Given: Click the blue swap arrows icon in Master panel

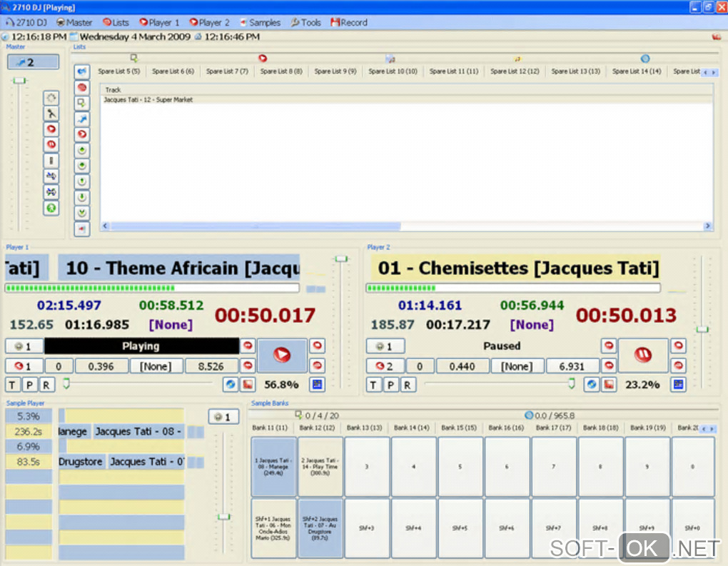Looking at the screenshot, I should coord(51,176).
